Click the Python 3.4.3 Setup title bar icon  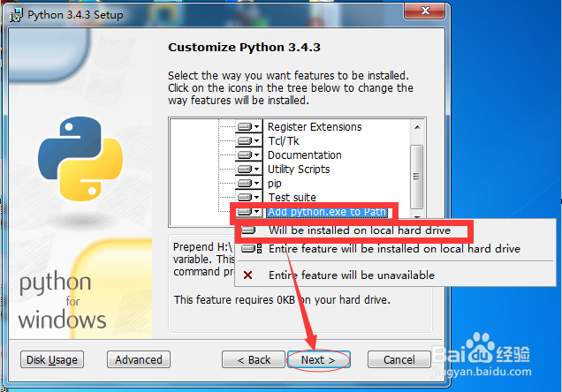point(16,15)
